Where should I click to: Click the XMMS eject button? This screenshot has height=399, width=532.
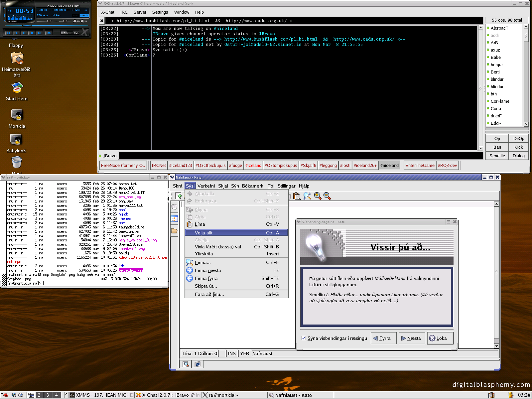click(x=49, y=33)
